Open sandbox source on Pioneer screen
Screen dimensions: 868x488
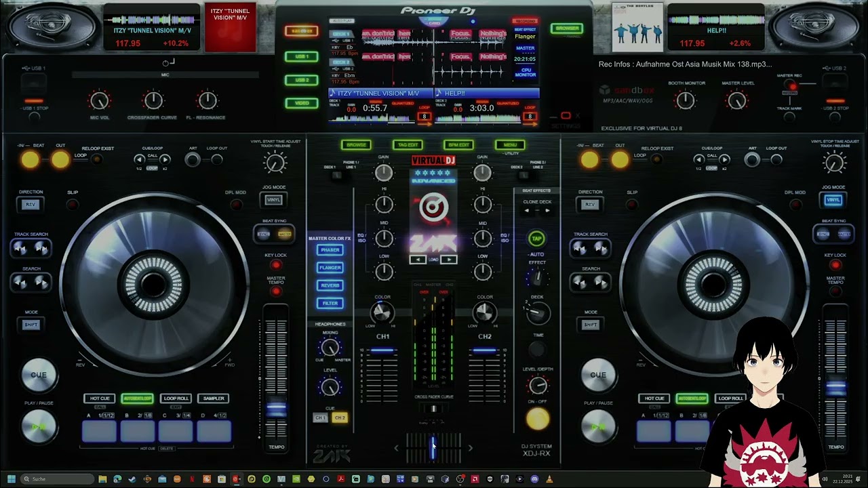[302, 31]
